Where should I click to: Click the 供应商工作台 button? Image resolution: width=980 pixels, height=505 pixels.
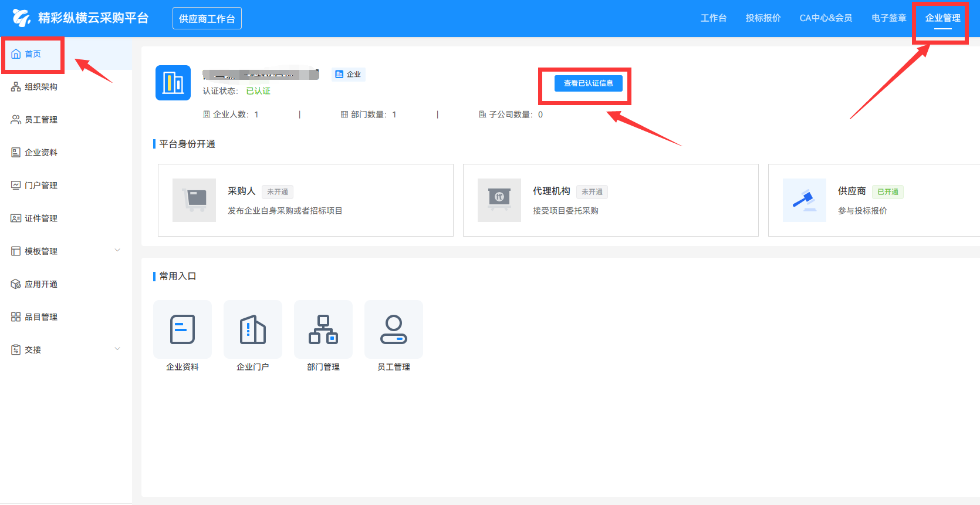(x=207, y=19)
